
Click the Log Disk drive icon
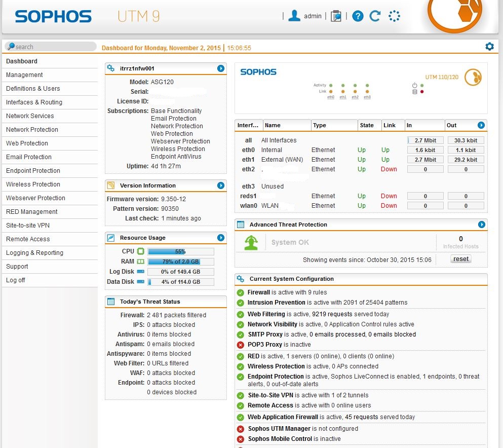click(x=140, y=272)
